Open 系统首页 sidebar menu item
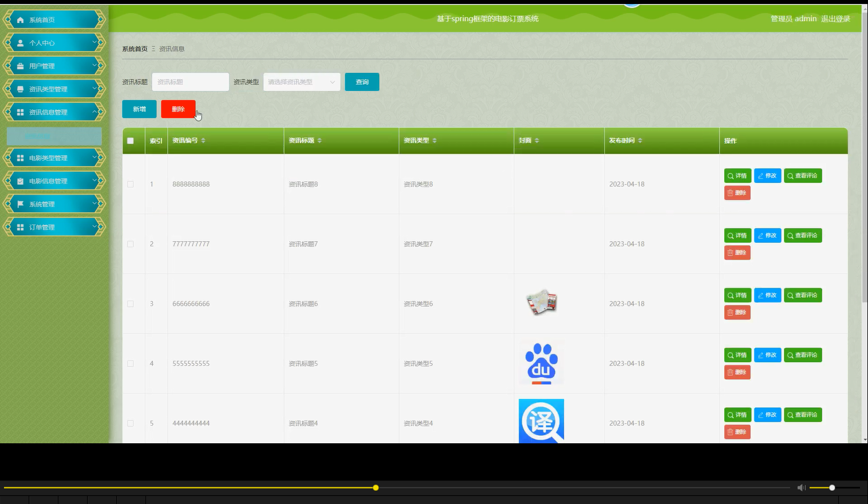 coord(54,19)
